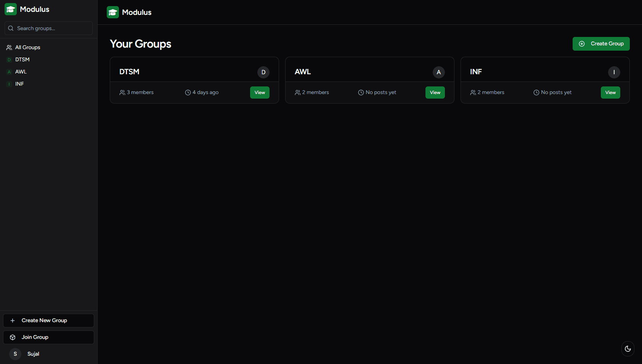642x364 pixels.
Task: Open DTSM group from the sidebar list
Action: 22,59
